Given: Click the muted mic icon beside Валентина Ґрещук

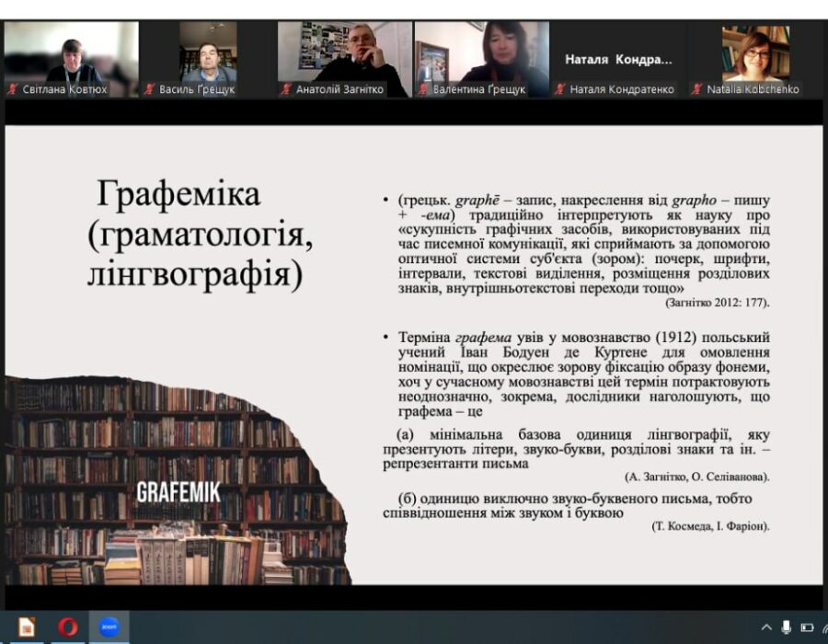Looking at the screenshot, I should [x=423, y=90].
